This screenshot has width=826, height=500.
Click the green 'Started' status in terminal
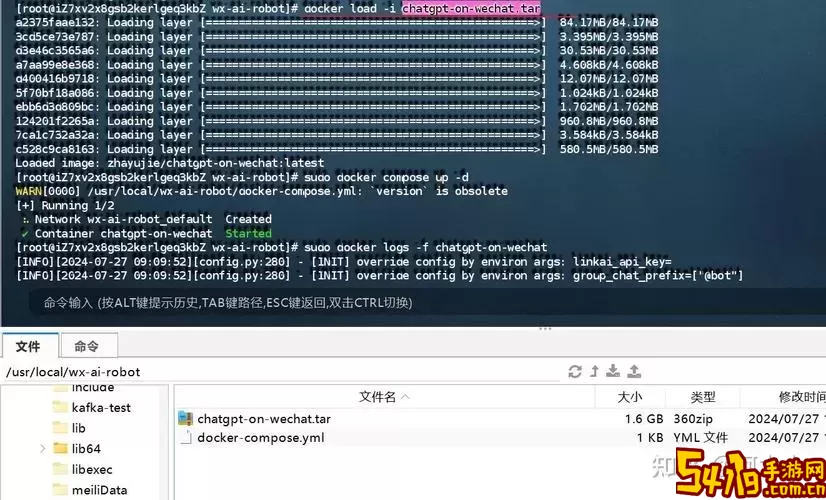248,233
